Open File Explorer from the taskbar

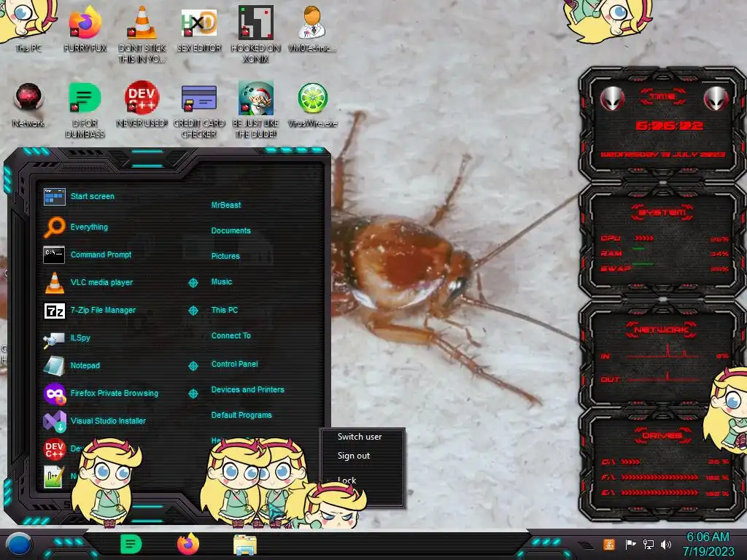point(245,545)
